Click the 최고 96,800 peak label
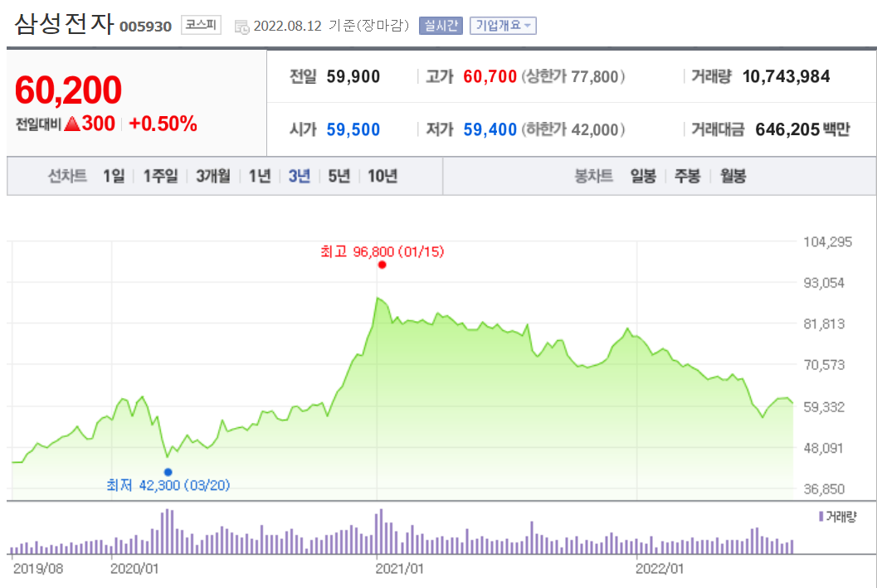Viewport: 877px width, 588px height. point(382,252)
